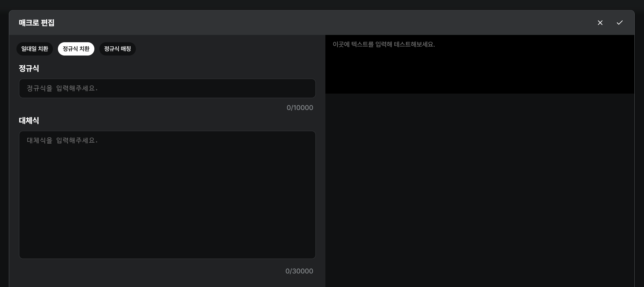Viewport: 644px width, 287px height.
Task: Select the 정규식 치환 tab
Action: point(76,49)
